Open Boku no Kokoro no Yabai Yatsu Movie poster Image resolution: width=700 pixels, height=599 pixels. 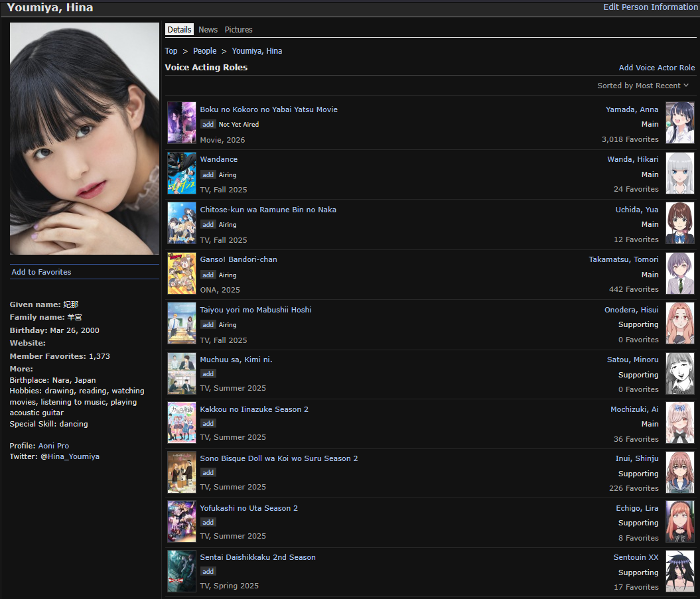pyautogui.click(x=182, y=123)
